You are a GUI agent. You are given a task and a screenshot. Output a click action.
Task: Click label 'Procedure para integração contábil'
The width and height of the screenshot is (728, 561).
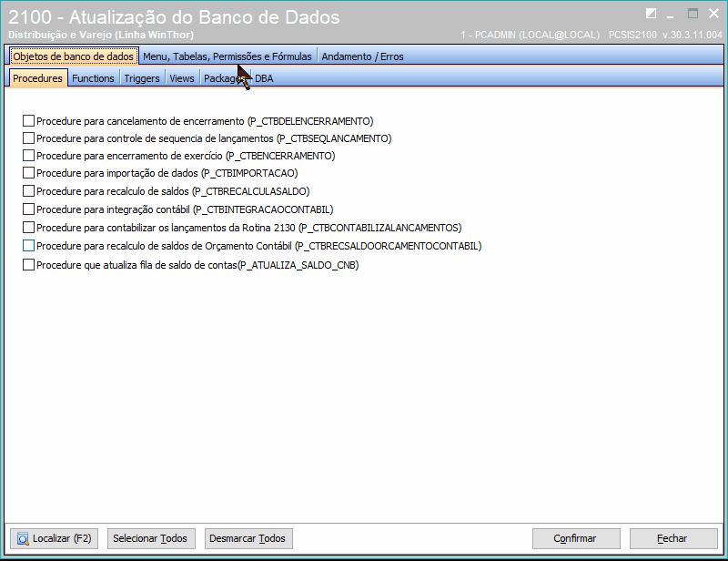click(x=113, y=209)
